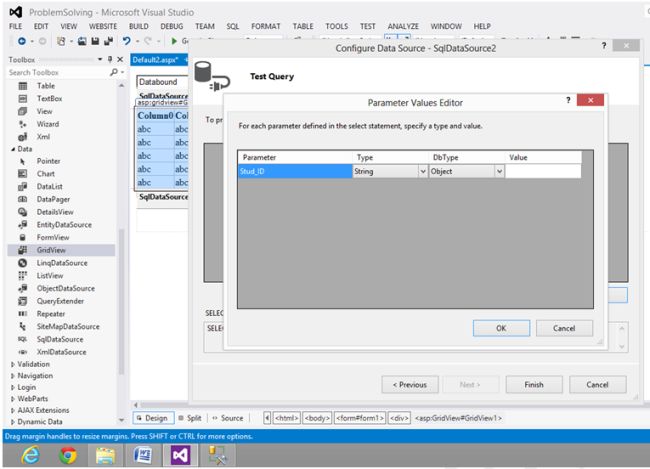Click the Undo toolbar icon
650x469 pixels.
(126, 41)
